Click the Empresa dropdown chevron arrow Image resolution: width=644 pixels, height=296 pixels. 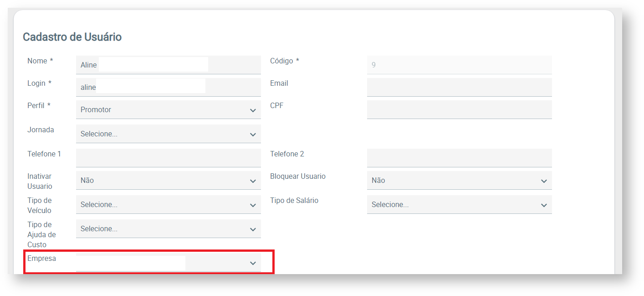pyautogui.click(x=253, y=263)
